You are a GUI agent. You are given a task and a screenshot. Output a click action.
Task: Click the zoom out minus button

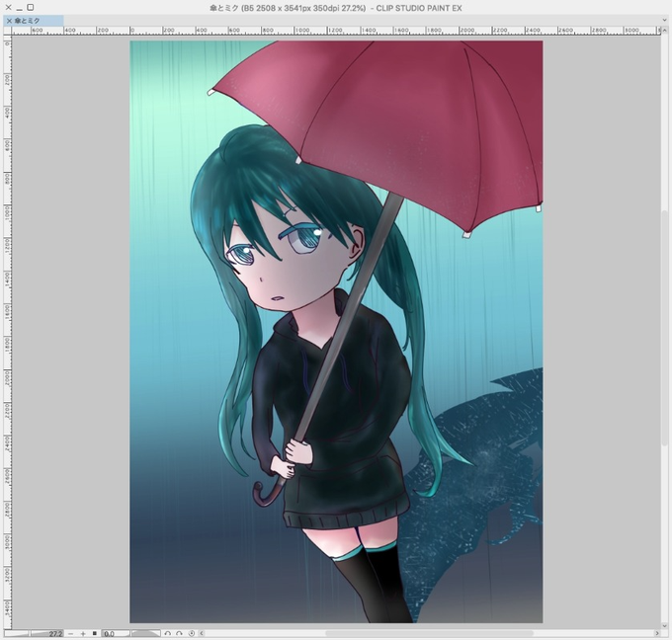(x=71, y=633)
